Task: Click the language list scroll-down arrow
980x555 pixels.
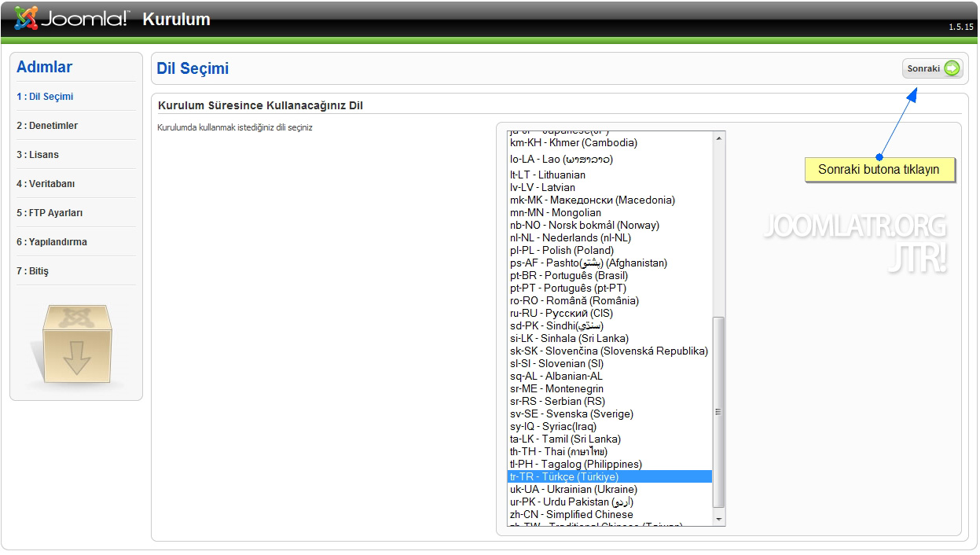Action: point(718,519)
